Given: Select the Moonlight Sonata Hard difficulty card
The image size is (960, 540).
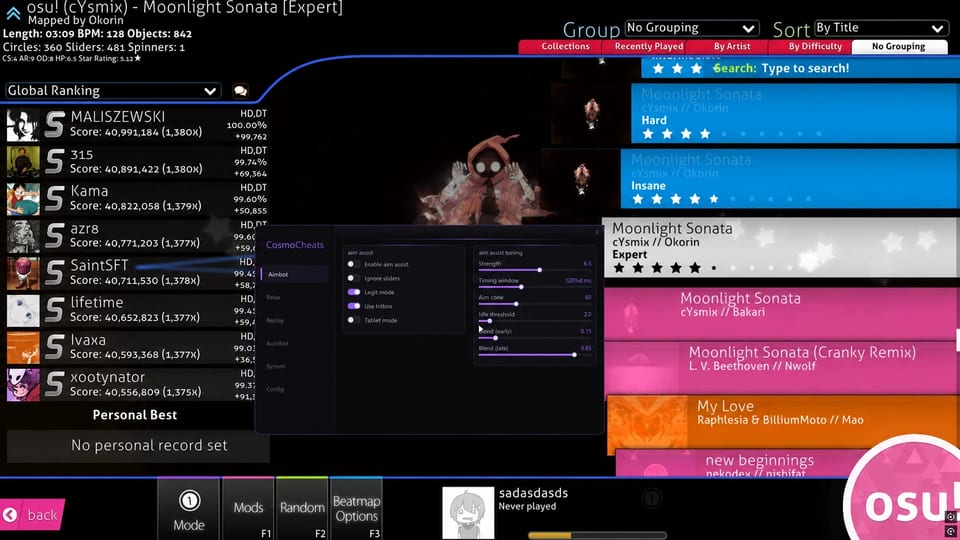Looking at the screenshot, I should pos(795,114).
